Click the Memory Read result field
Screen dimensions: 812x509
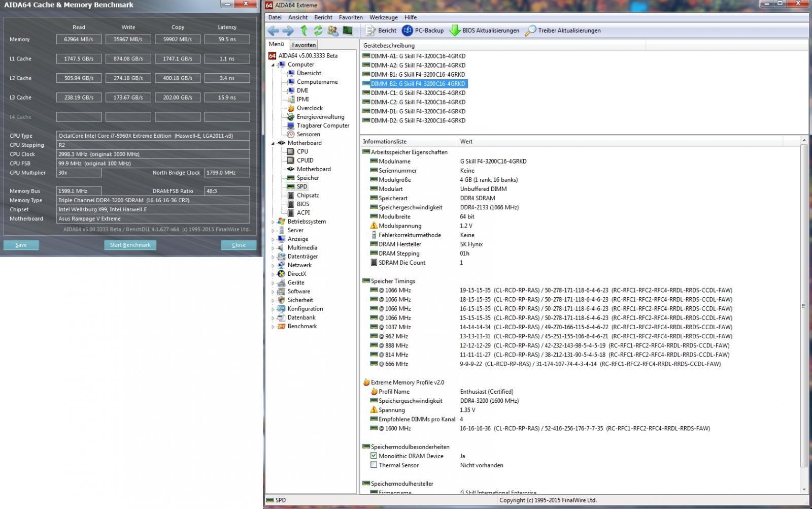point(79,39)
